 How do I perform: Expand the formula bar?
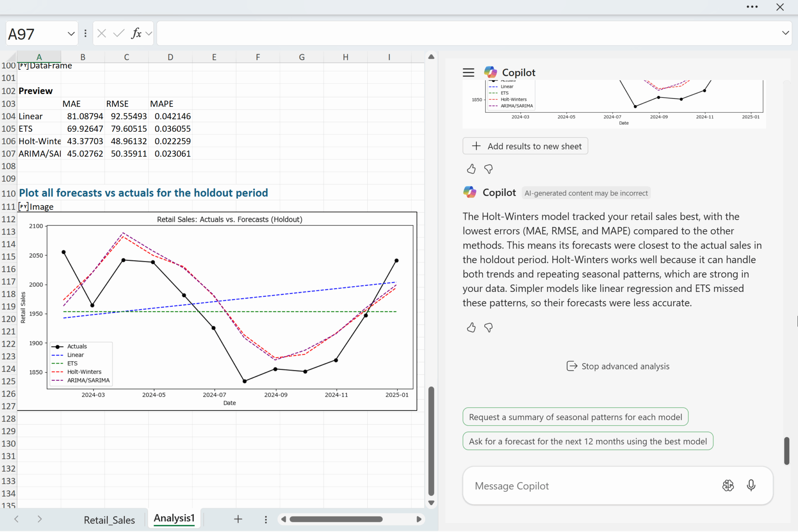coord(785,33)
